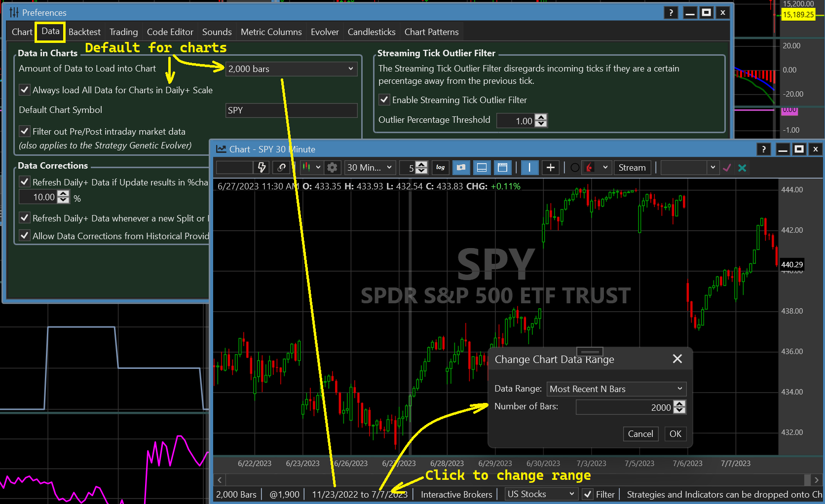Open the Candlesticks preferences tab

coord(372,32)
